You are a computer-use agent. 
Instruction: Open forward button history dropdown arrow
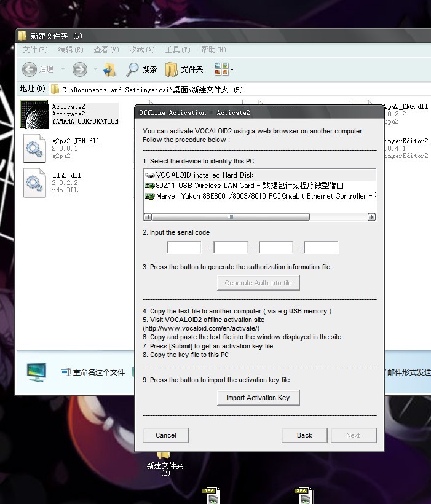coord(95,69)
